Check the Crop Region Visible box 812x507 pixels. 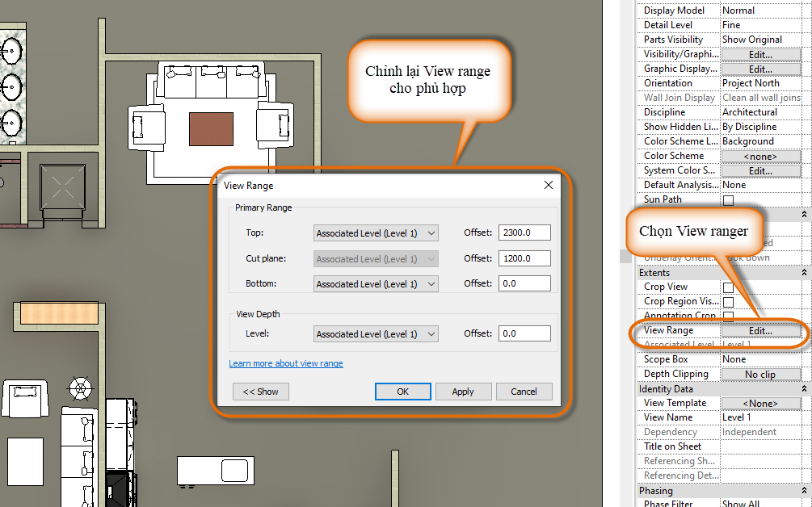[x=728, y=302]
